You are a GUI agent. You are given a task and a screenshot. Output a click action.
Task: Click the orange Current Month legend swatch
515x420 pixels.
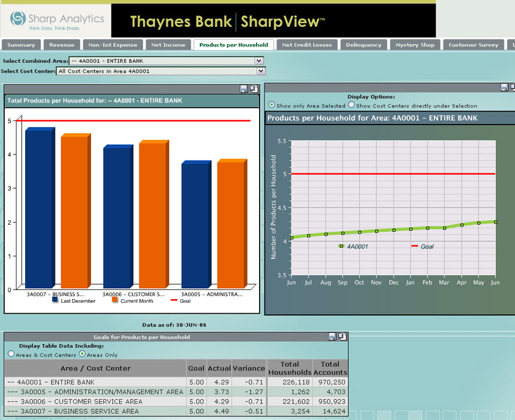click(x=115, y=300)
